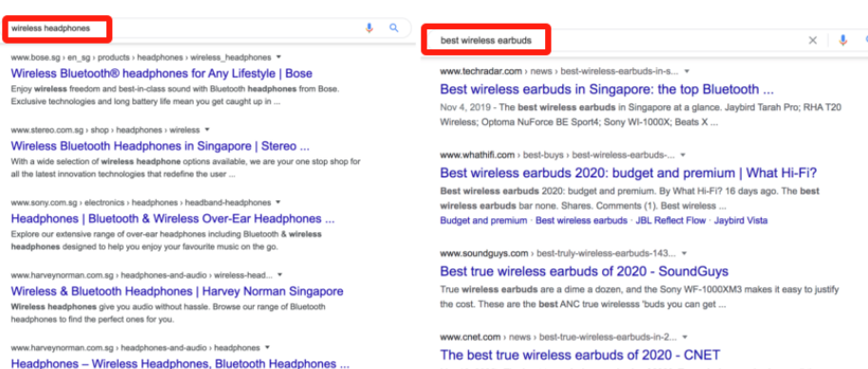Open dropdown arrow beside harveynorman headphones URL

click(x=267, y=348)
